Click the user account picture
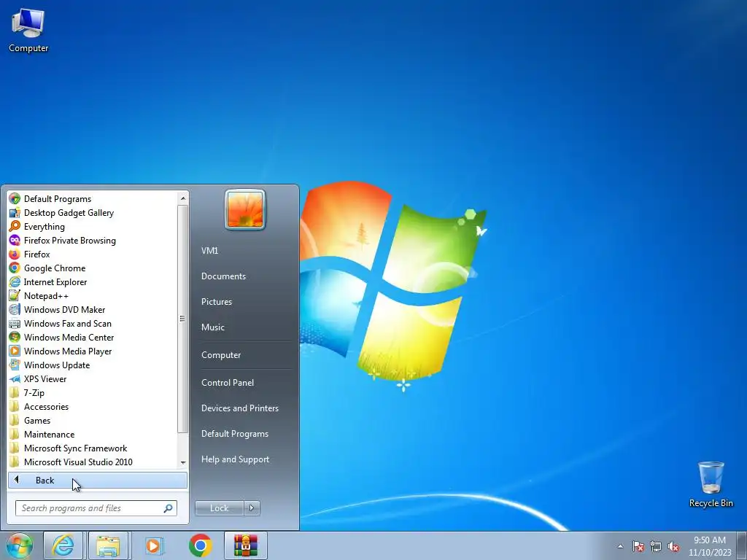Viewport: 747px width, 560px height. 245,209
